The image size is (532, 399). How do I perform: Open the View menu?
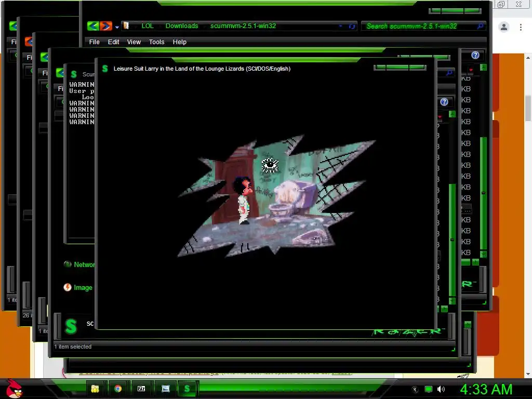point(134,42)
